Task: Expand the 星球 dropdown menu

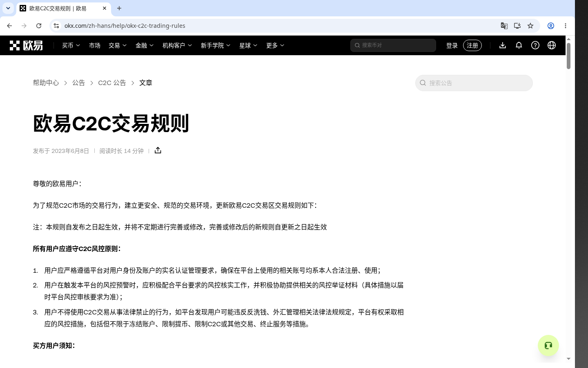Action: (x=248, y=45)
